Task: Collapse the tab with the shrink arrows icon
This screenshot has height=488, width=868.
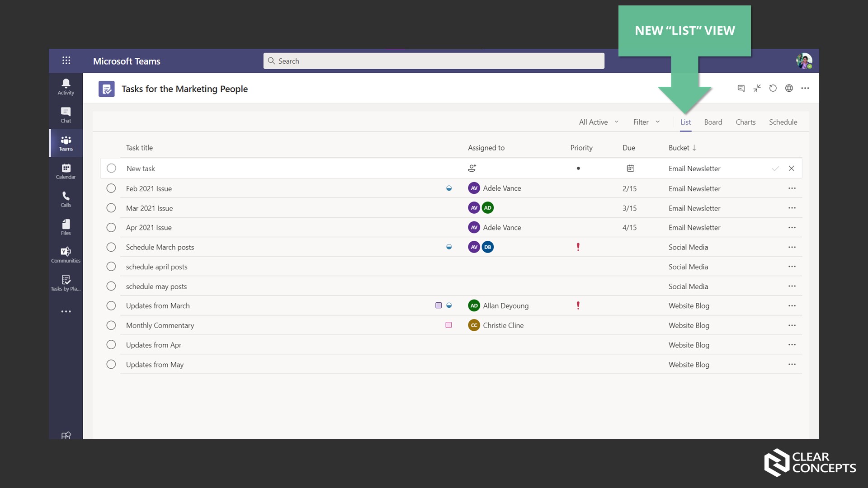Action: coord(757,88)
